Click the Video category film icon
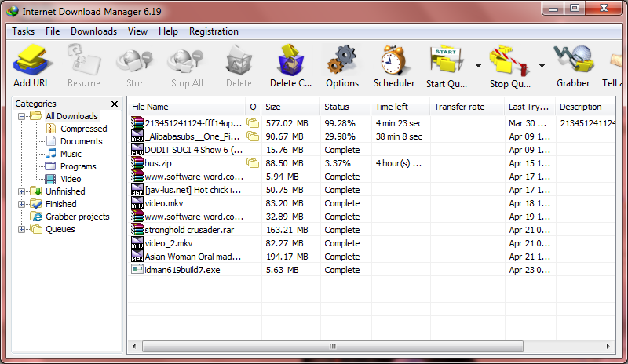The height and width of the screenshot is (364, 628). (51, 179)
